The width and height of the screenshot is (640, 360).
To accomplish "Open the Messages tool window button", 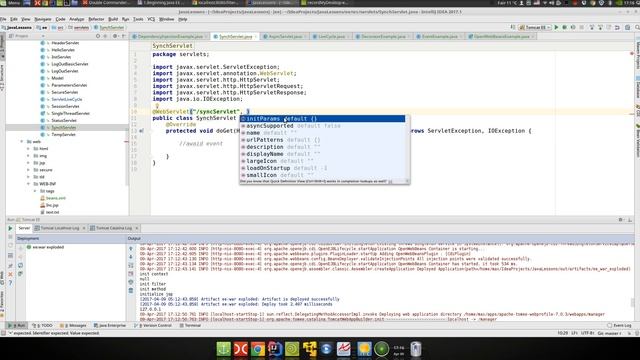I will 73,326.
